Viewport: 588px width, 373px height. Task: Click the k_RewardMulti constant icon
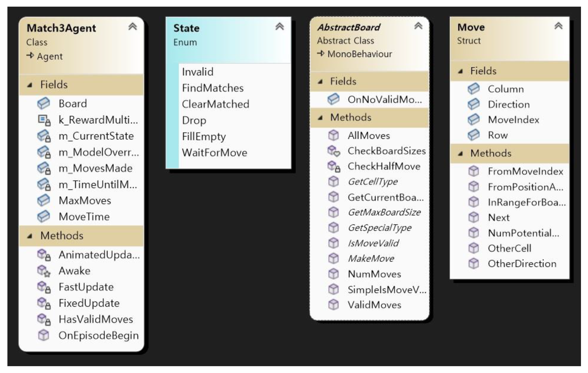pos(44,120)
